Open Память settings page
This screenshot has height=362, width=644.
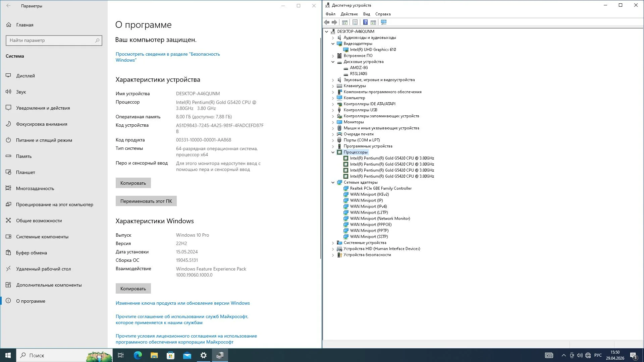pos(54,156)
